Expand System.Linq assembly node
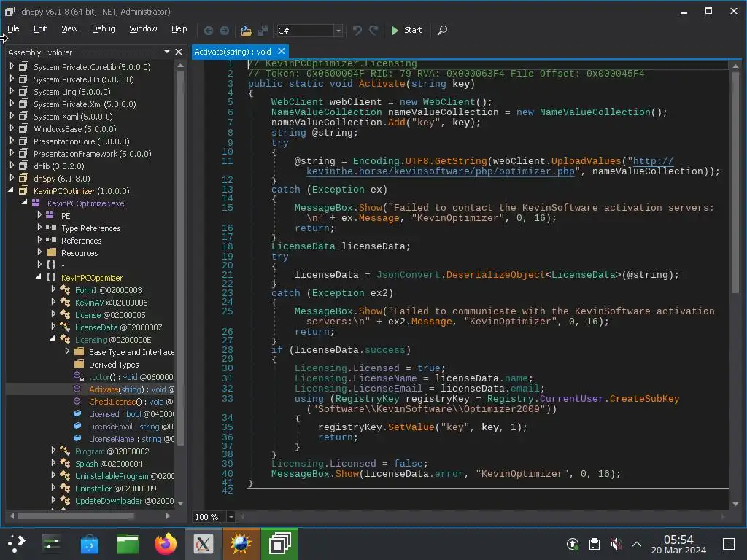Image resolution: width=747 pixels, height=560 pixels. pyautogui.click(x=12, y=91)
